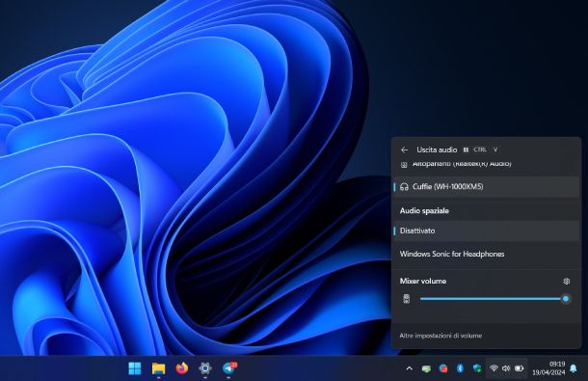Open File Explorer from the taskbar
Image resolution: width=588 pixels, height=381 pixels.
(159, 368)
